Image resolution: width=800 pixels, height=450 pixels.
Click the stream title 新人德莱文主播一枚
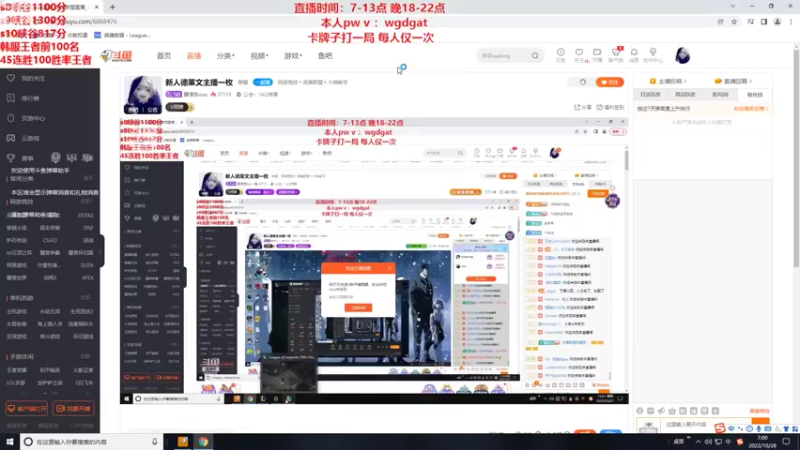coord(199,82)
